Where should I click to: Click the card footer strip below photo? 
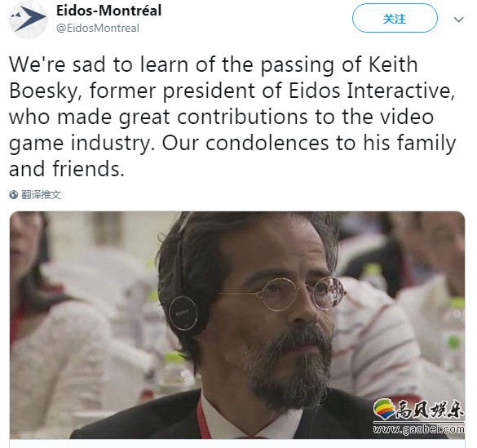click(x=237, y=443)
